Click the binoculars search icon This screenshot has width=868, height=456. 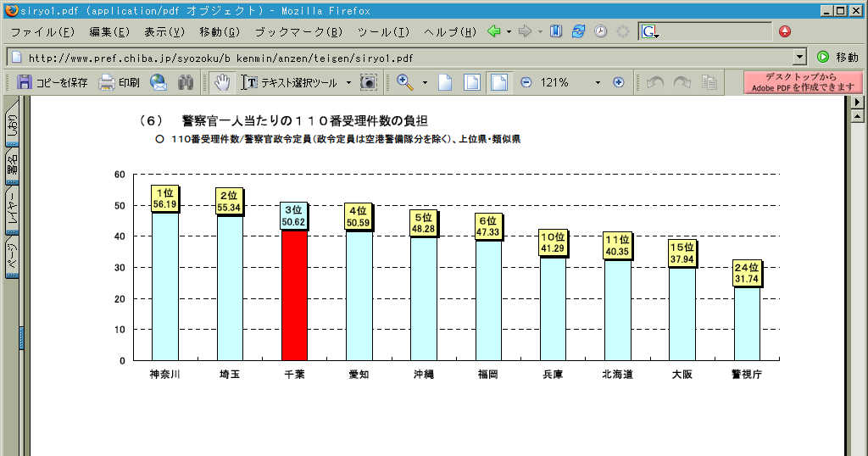[x=185, y=82]
